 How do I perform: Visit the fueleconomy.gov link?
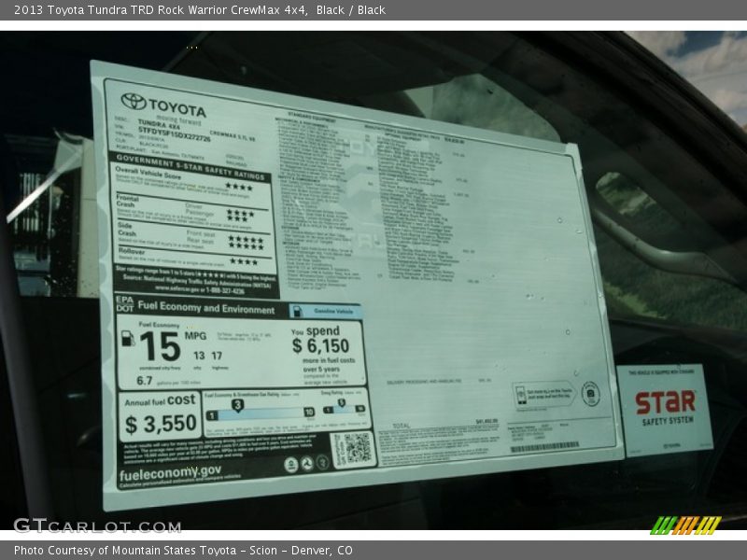[x=169, y=471]
